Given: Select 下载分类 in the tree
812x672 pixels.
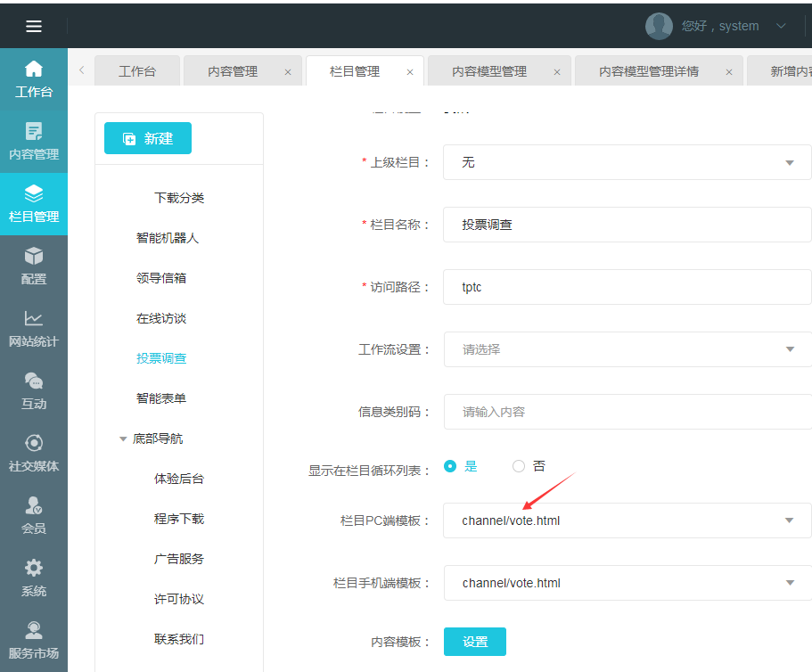Looking at the screenshot, I should pyautogui.click(x=179, y=198).
